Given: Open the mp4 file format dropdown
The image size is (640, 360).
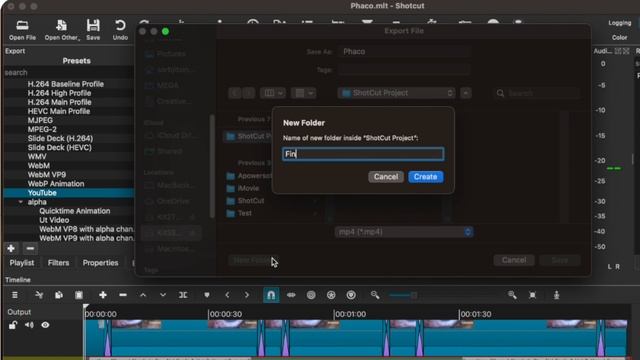Looking at the screenshot, I should point(404,232).
